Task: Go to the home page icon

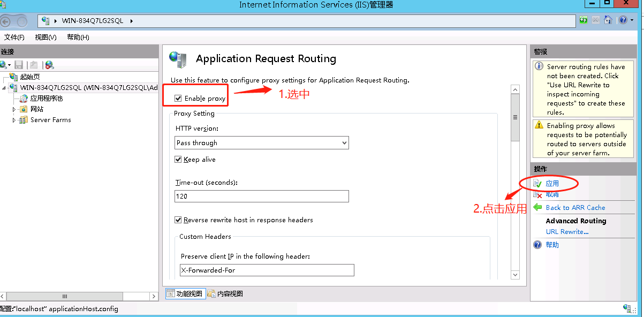Action: (x=608, y=20)
